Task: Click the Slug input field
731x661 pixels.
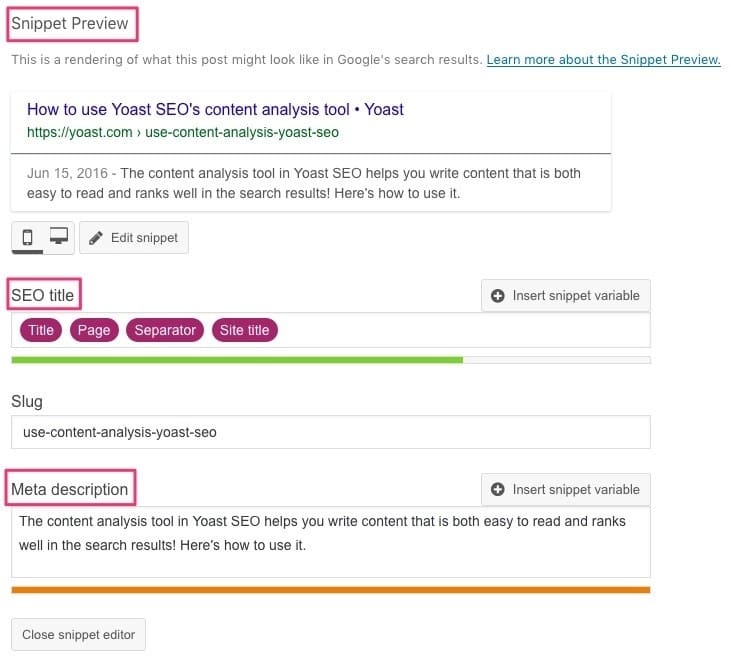Action: (331, 433)
